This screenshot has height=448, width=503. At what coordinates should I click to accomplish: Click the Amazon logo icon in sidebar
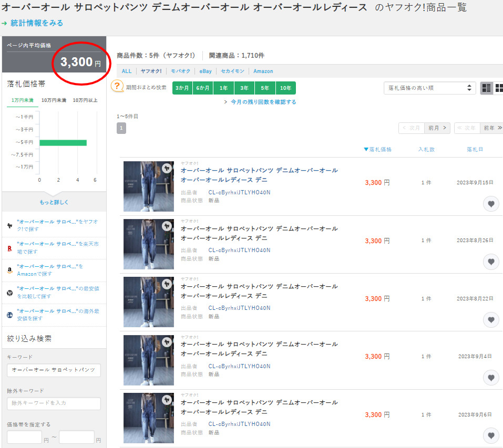click(x=10, y=270)
